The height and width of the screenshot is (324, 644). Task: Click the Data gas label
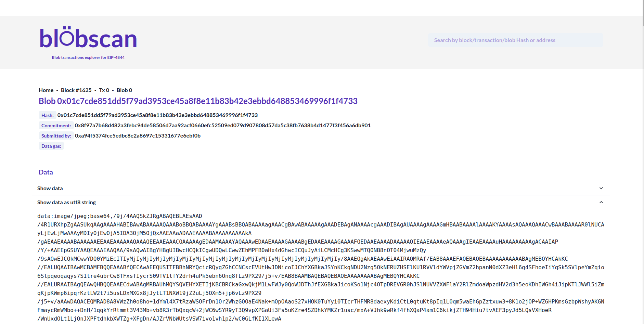click(x=51, y=146)
